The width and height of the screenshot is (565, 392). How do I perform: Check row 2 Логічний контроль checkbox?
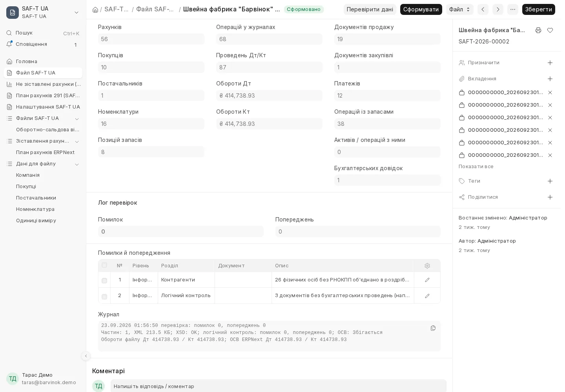click(104, 297)
